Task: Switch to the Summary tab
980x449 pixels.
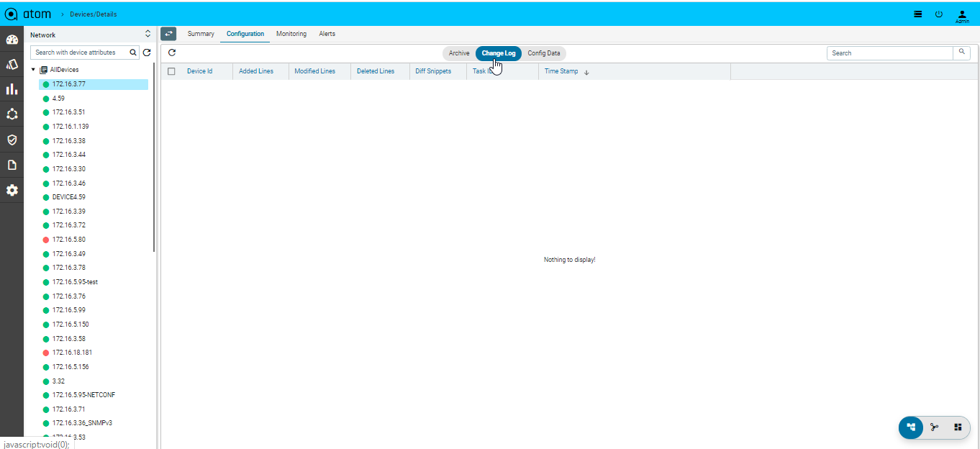Action: tap(201, 34)
